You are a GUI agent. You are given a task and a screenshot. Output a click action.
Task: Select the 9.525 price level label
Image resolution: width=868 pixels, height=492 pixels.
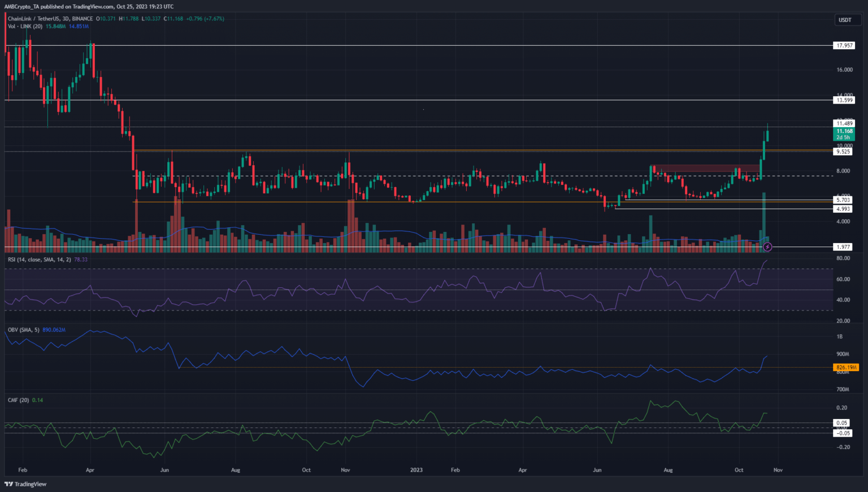[x=843, y=152]
